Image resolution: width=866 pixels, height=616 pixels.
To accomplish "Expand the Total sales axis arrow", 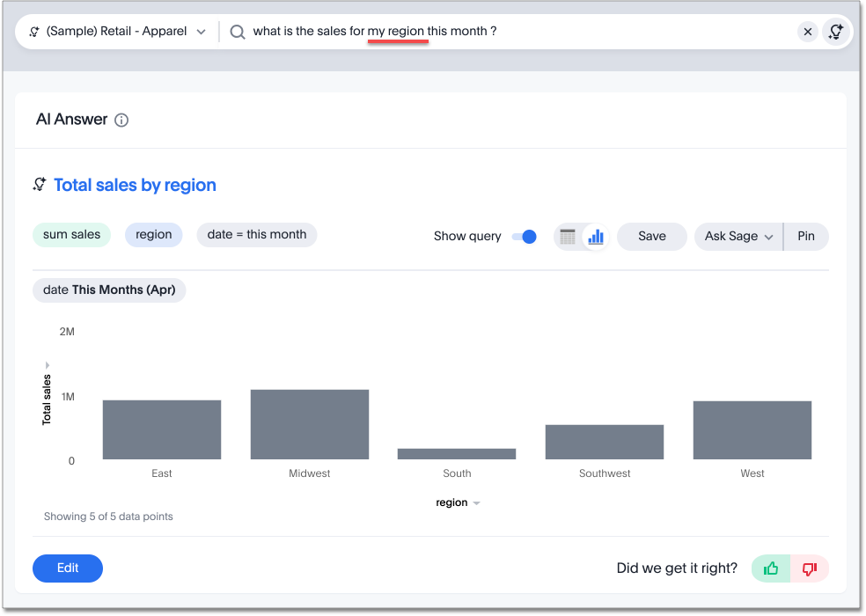I will click(x=47, y=364).
